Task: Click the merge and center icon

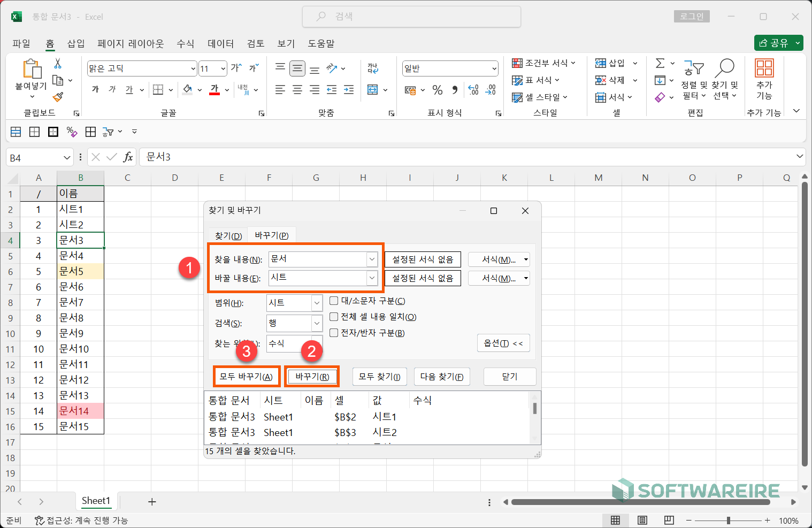Action: pos(373,89)
